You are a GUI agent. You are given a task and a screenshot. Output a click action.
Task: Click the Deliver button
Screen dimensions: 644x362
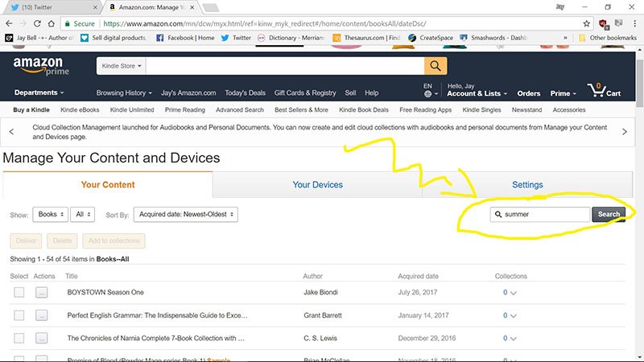[x=26, y=241]
